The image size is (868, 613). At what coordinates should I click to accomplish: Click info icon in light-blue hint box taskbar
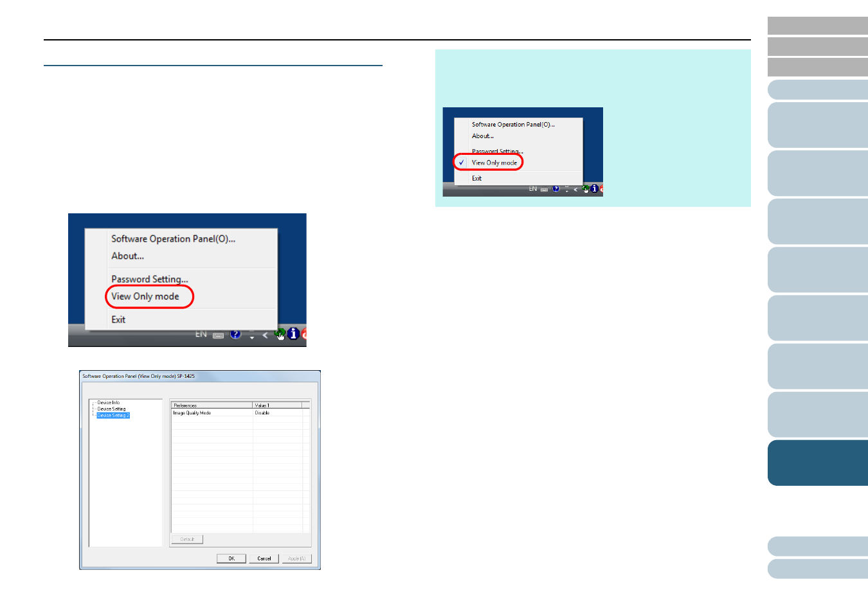594,189
